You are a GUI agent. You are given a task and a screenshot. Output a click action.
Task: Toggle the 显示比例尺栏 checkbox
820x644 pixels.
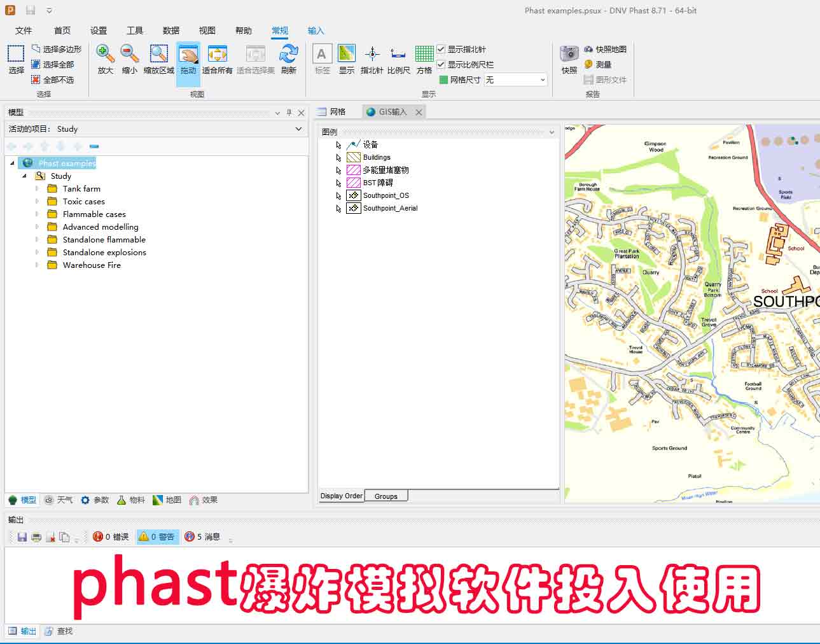441,64
